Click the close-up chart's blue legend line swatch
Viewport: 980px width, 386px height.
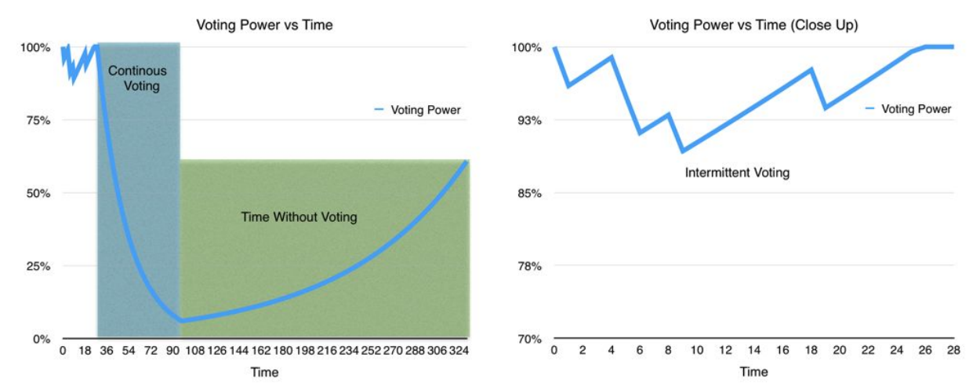[870, 109]
